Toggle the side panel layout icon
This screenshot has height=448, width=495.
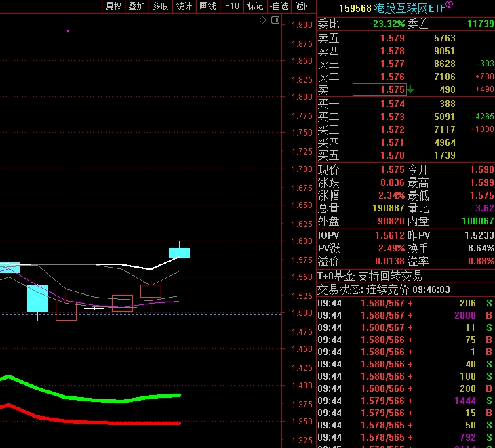point(275,20)
